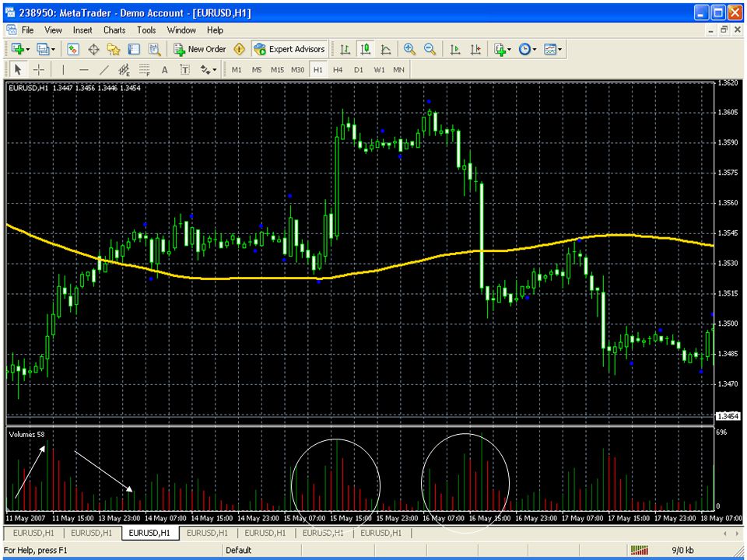Restore the inner chart window
This screenshot has width=747, height=560.
pos(724,30)
